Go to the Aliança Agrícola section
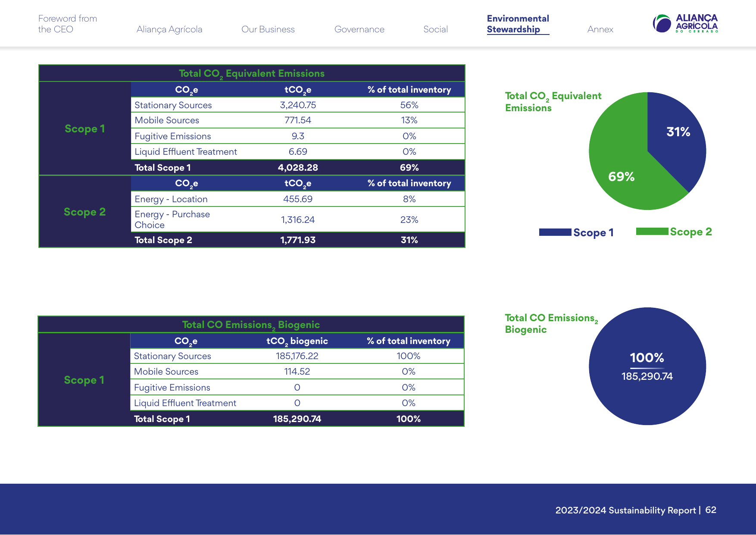Viewport: 756px width, 535px height. click(169, 29)
